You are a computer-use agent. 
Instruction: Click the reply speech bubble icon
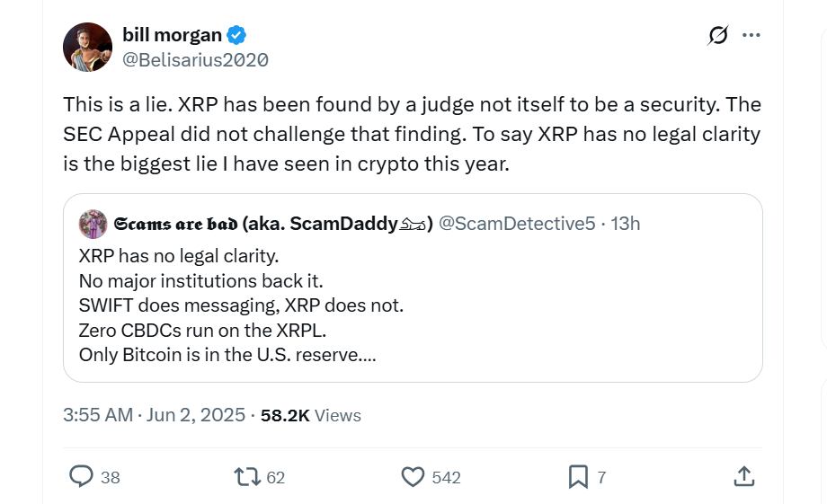(x=82, y=477)
